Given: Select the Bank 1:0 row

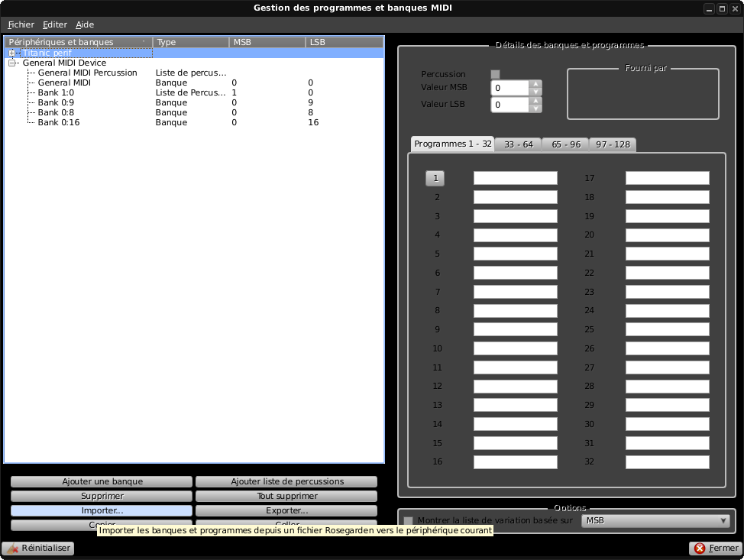Looking at the screenshot, I should pos(193,92).
